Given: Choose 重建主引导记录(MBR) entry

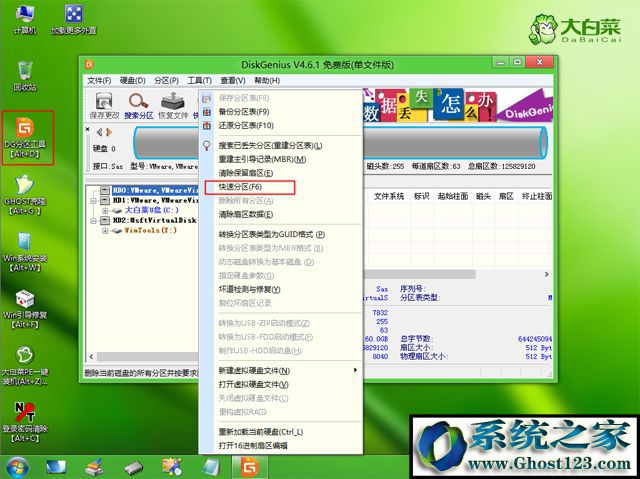Looking at the screenshot, I should [281, 159].
